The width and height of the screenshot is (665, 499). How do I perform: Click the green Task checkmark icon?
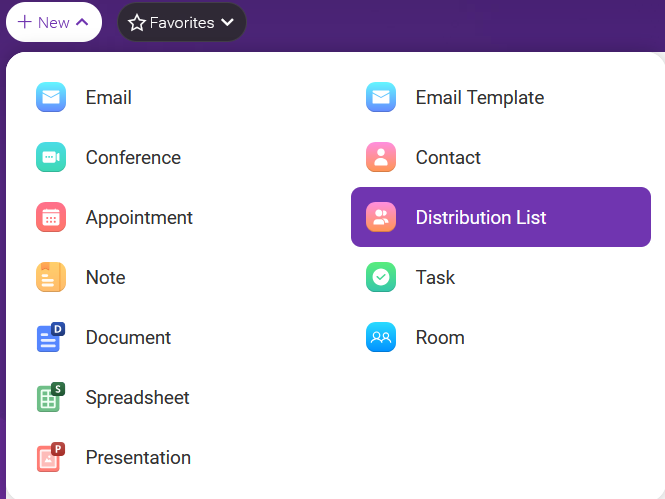tap(381, 277)
